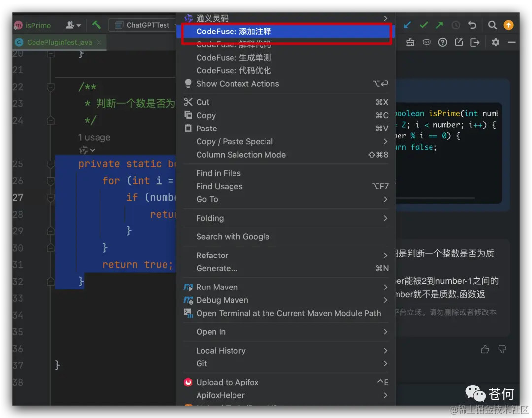Click the Rollback undo arrow icon
This screenshot has height=418, width=532.
point(472,25)
